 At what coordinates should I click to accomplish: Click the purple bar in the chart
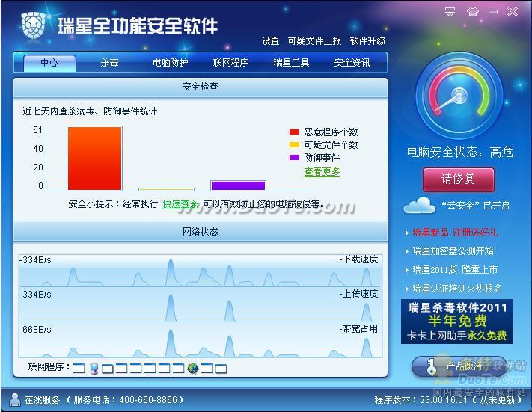[x=238, y=185]
